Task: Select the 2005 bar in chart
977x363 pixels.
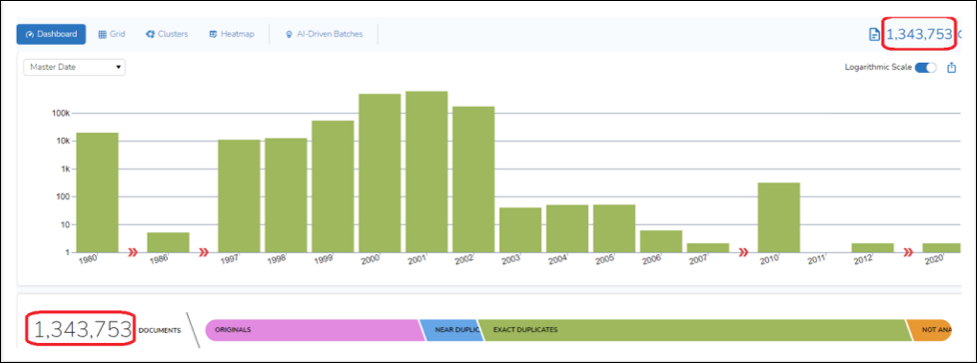Action: coord(614,229)
